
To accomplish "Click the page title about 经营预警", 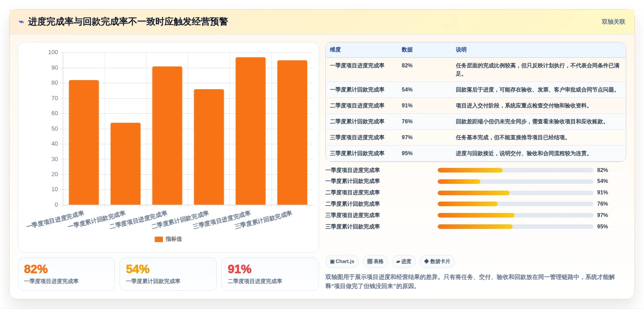I will coord(128,22).
